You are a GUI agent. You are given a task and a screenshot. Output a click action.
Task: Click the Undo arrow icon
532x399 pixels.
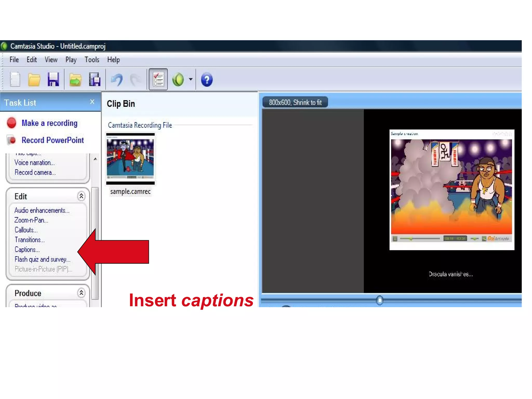117,79
